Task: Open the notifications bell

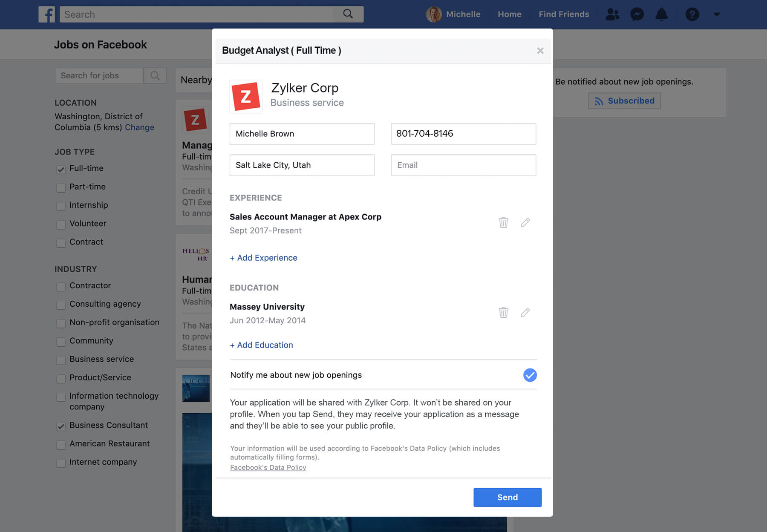Action: (x=661, y=14)
